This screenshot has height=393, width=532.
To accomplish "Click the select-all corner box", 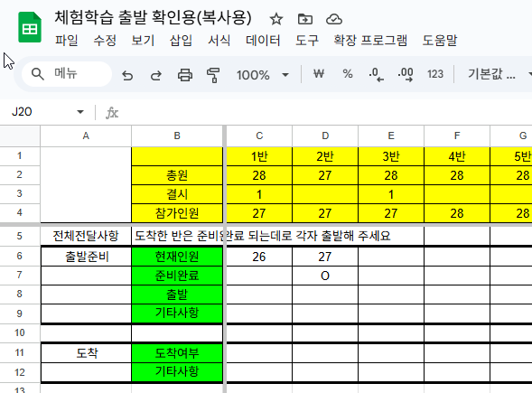I will 20,136.
